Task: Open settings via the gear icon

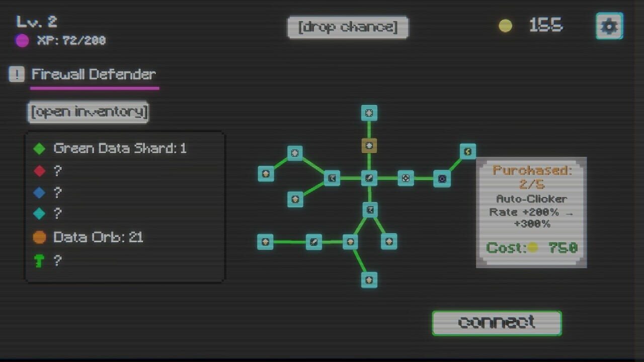Action: point(609,25)
